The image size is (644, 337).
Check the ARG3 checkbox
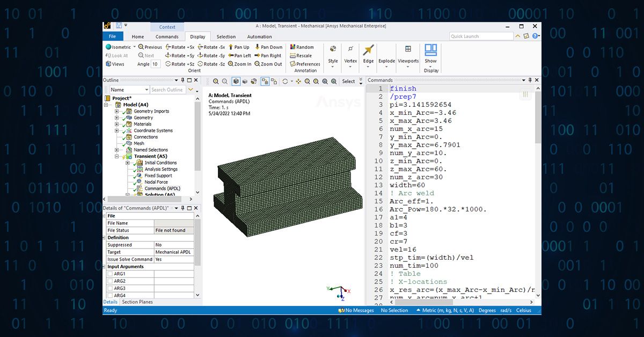[x=110, y=288]
